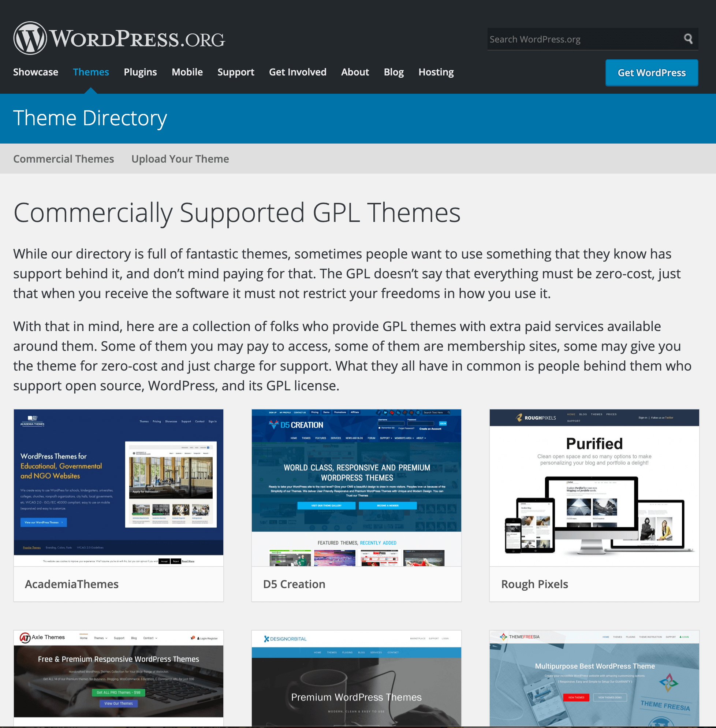The image size is (716, 728).
Task: Click the Hosting navigation item
Action: point(435,72)
